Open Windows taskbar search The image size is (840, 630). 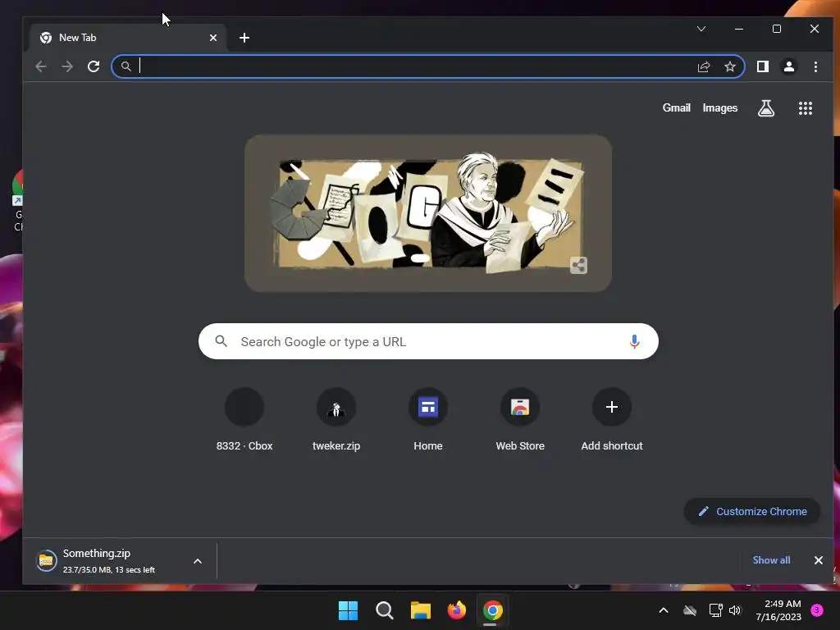point(384,610)
